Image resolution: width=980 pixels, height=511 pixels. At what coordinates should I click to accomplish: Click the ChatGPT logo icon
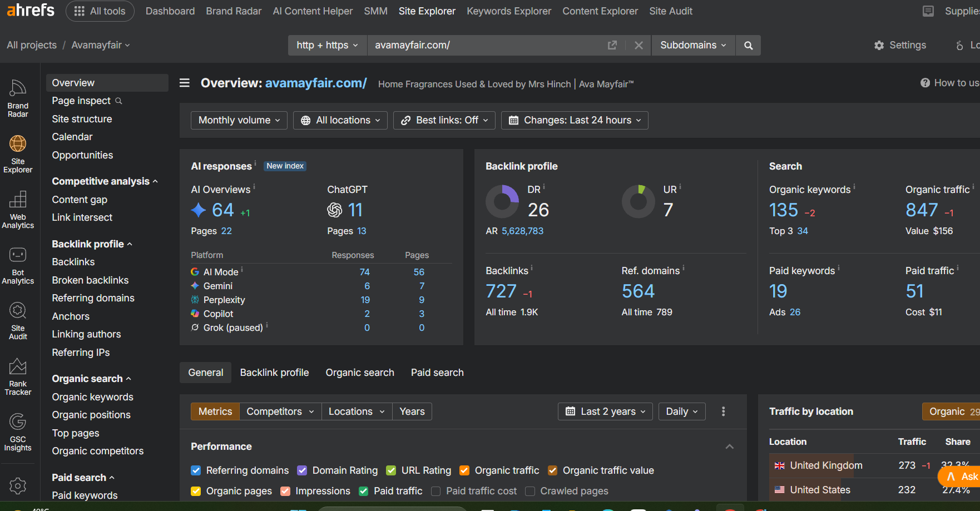[x=335, y=210]
